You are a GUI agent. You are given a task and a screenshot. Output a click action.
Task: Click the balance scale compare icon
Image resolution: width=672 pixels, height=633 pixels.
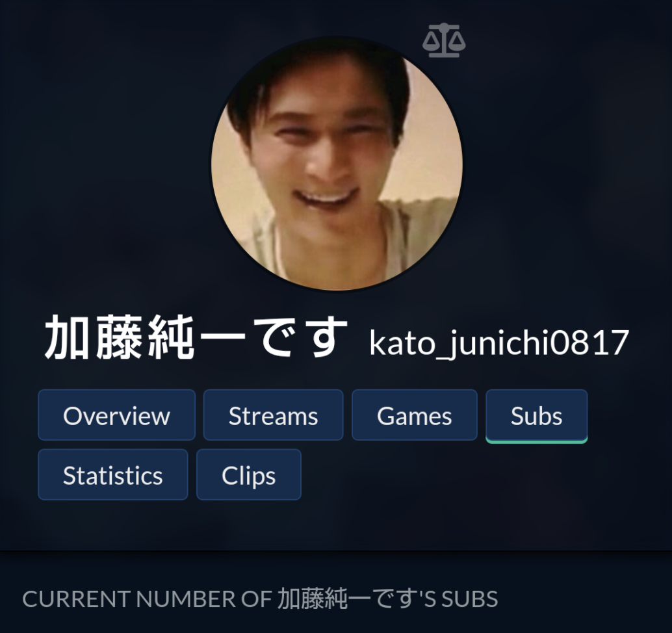(444, 40)
